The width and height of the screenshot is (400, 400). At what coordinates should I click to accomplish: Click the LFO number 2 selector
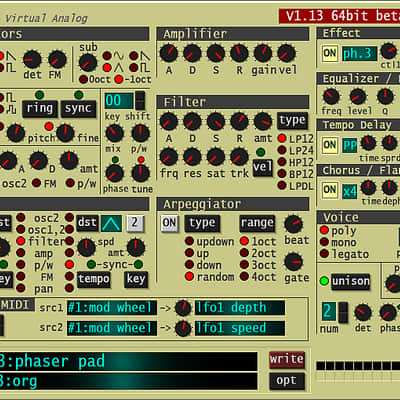pyautogui.click(x=135, y=223)
